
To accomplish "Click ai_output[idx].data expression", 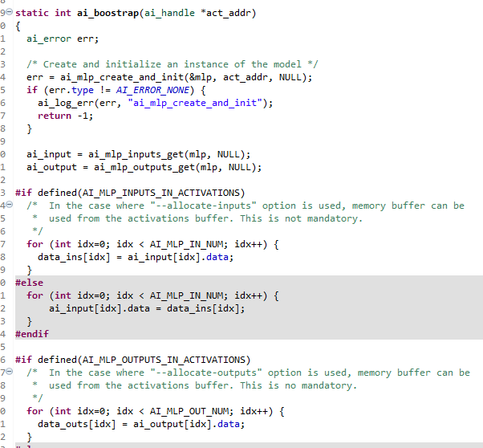I will pyautogui.click(x=186, y=424).
